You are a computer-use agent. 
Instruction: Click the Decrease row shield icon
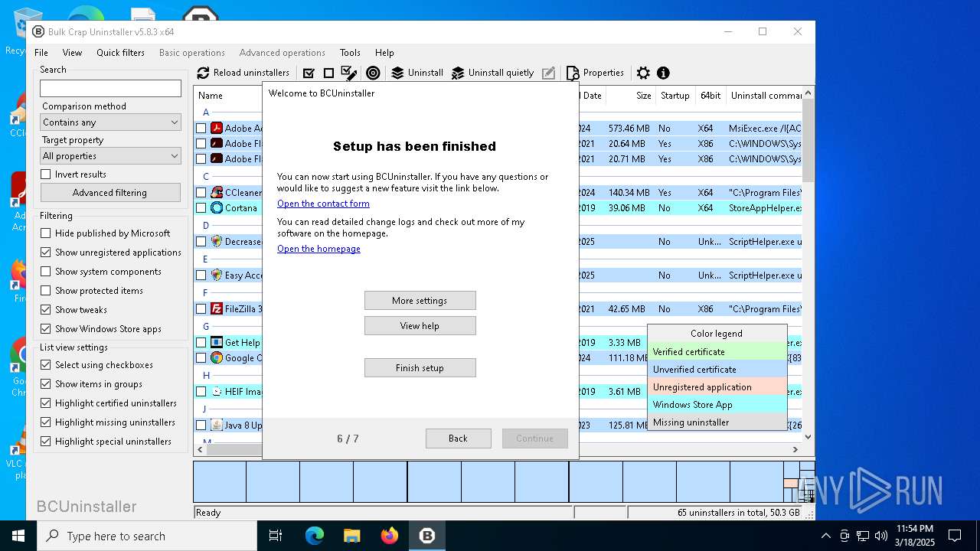coord(217,241)
